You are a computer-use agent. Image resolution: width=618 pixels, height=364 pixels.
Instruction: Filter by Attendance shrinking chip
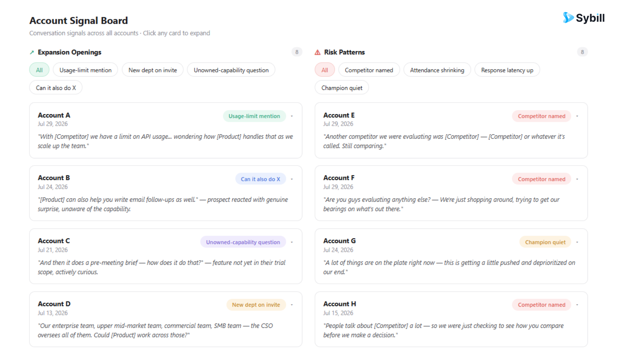point(437,70)
